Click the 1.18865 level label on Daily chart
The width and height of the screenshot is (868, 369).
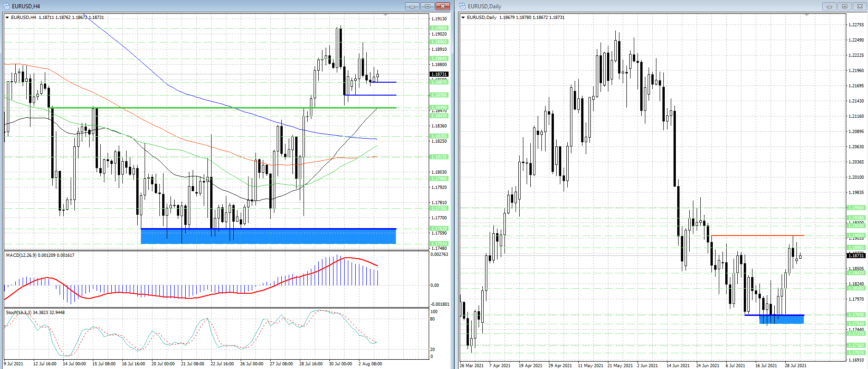tap(856, 248)
